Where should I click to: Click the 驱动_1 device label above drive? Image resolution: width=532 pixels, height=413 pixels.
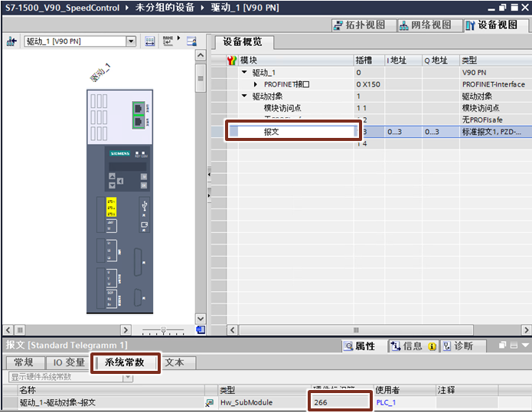click(101, 72)
